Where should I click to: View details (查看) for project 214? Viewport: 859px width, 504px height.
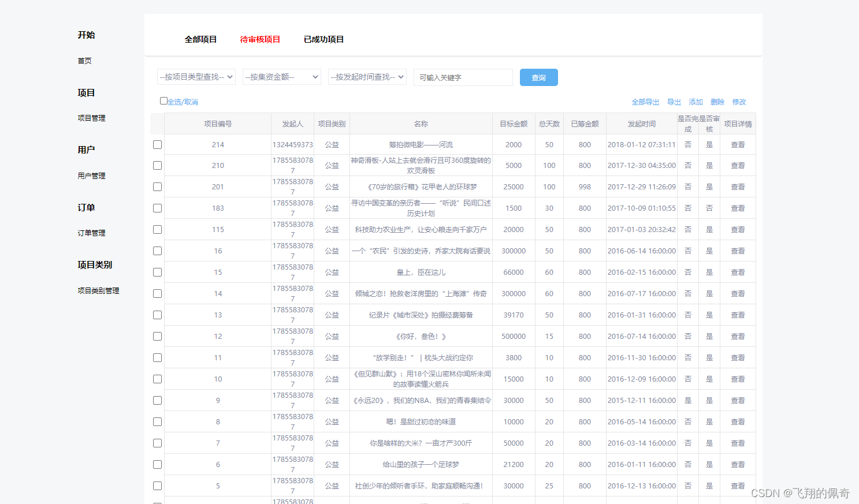point(738,144)
